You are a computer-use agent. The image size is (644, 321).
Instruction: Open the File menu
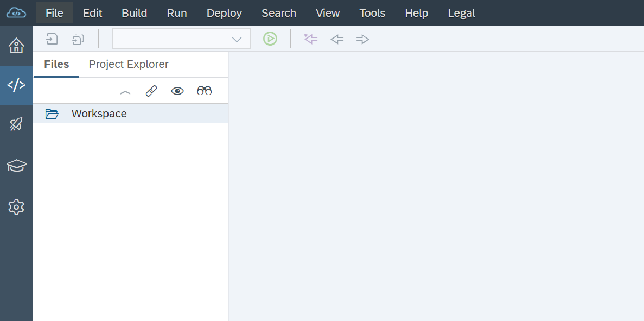[55, 13]
